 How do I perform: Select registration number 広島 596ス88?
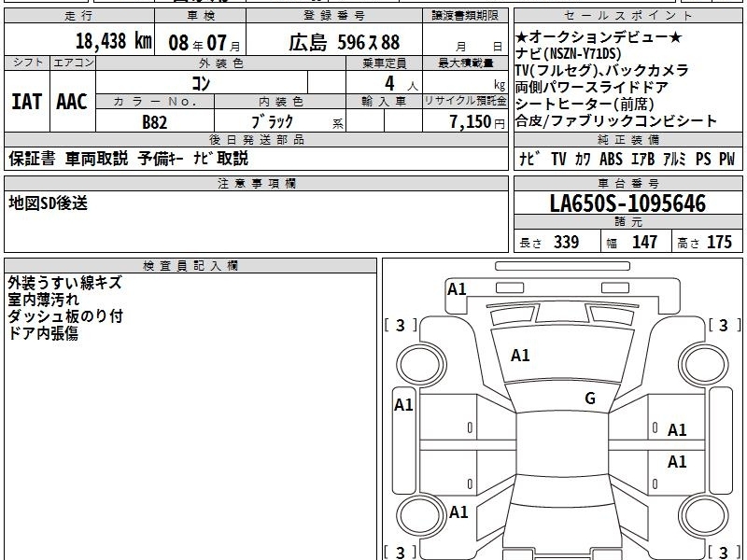(x=344, y=43)
